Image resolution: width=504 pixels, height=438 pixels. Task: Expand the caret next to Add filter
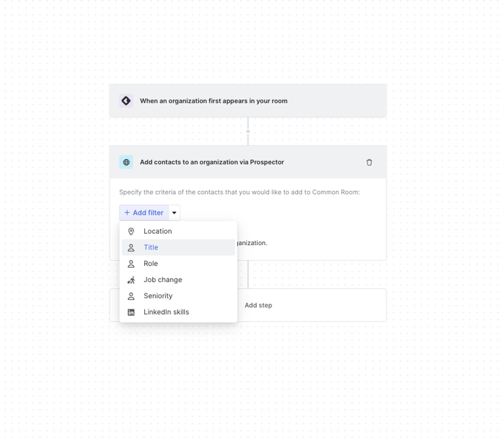pyautogui.click(x=174, y=213)
